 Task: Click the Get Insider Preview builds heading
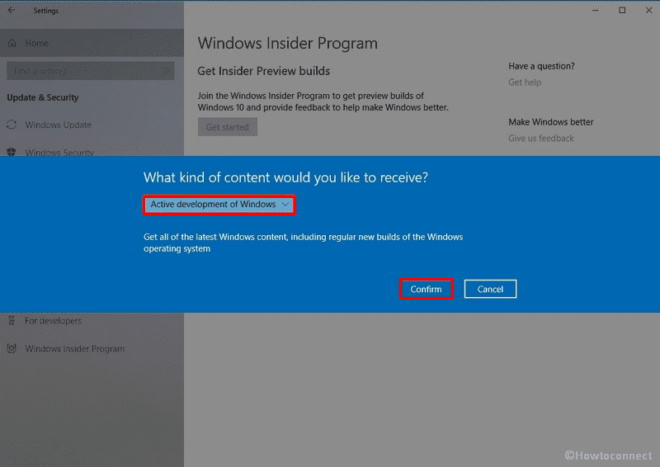point(263,71)
